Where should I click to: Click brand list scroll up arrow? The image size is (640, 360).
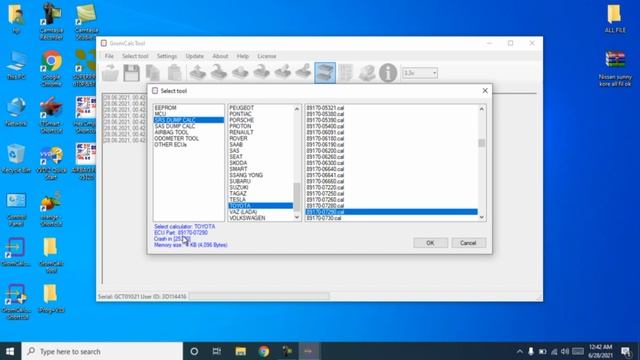pos(297,109)
